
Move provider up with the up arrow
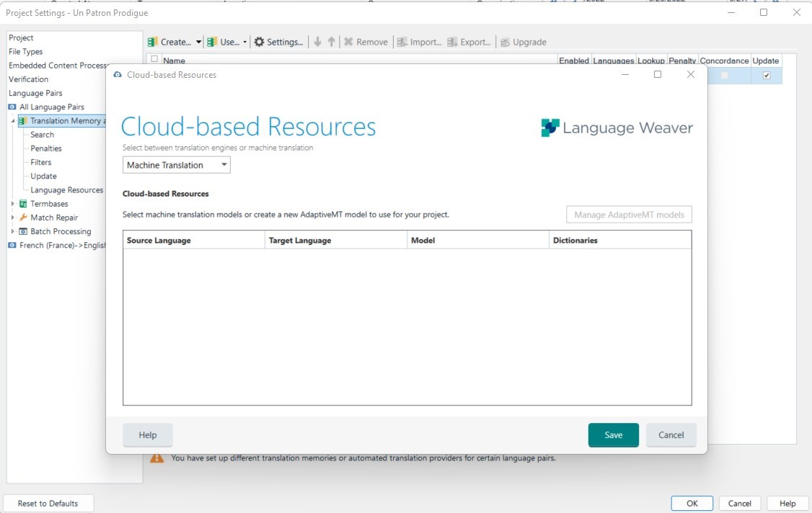pyautogui.click(x=332, y=42)
